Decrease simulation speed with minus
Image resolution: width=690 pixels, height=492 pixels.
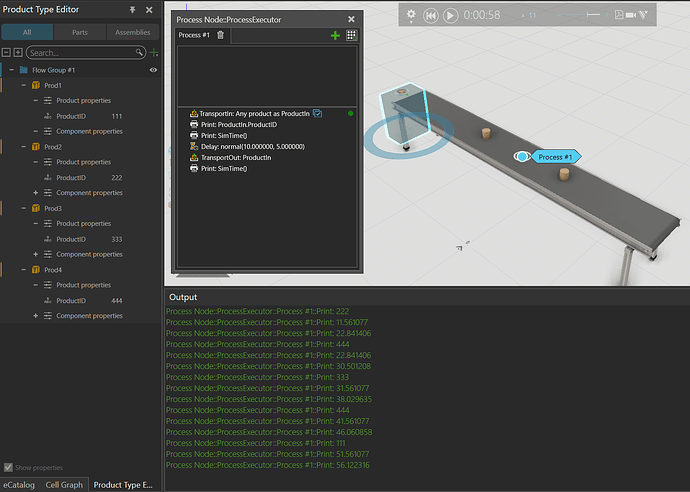[x=558, y=15]
